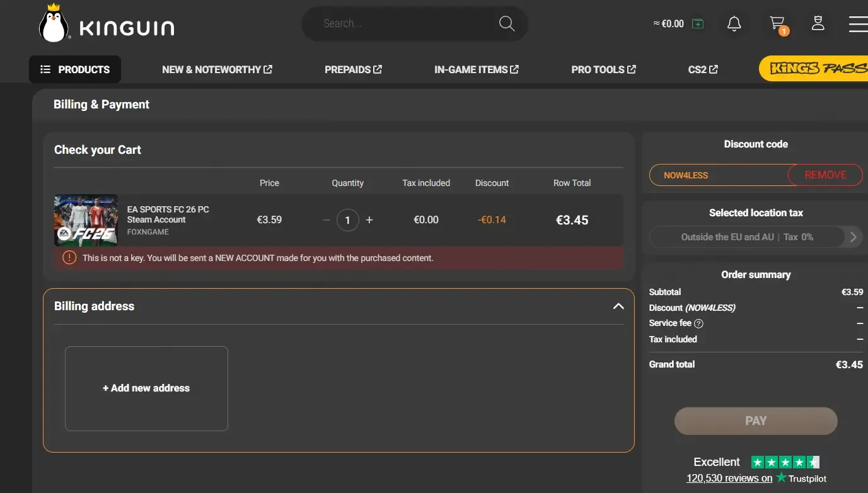Click the Row Total €3.45 value
Screen dimensions: 868x493
(572, 220)
